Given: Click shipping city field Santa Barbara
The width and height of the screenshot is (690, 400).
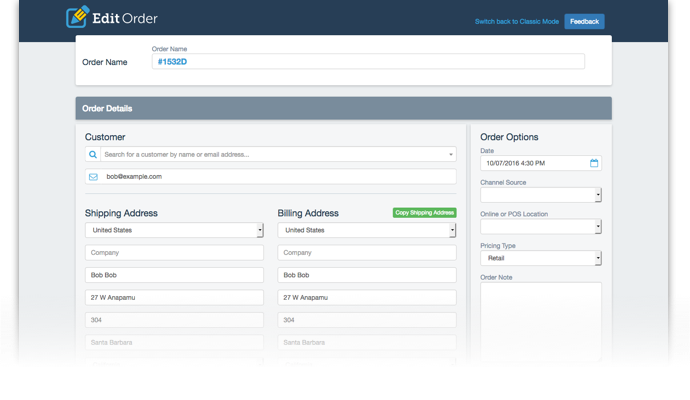Looking at the screenshot, I should click(174, 342).
